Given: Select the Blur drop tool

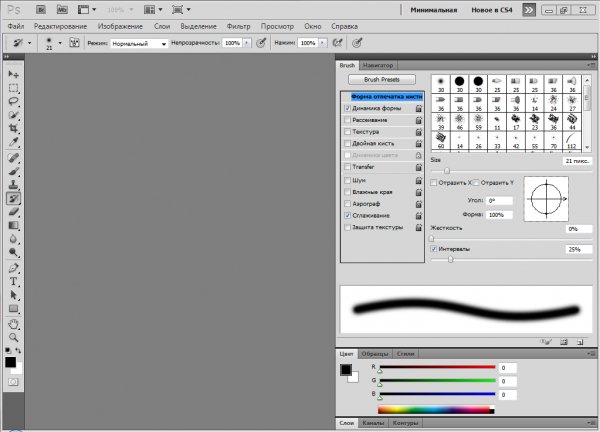Looking at the screenshot, I should coord(13,239).
